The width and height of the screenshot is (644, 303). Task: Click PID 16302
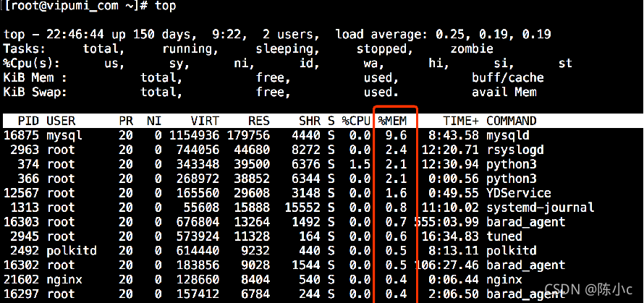pos(22,265)
